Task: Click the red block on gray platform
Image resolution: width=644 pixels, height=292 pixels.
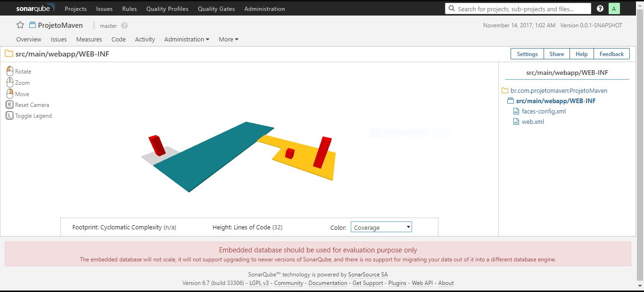Action: 157,145
